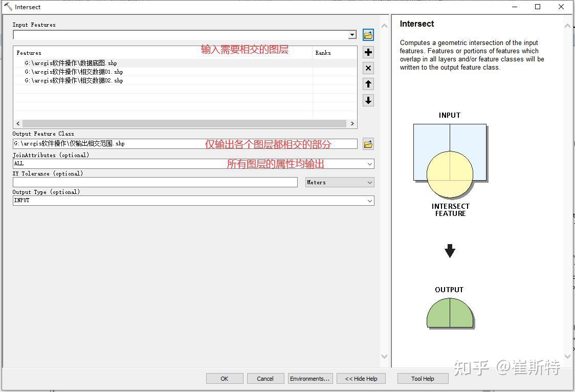Move a layer up with the up-arrow icon
Screen dimensions: 575x392
tap(368, 83)
